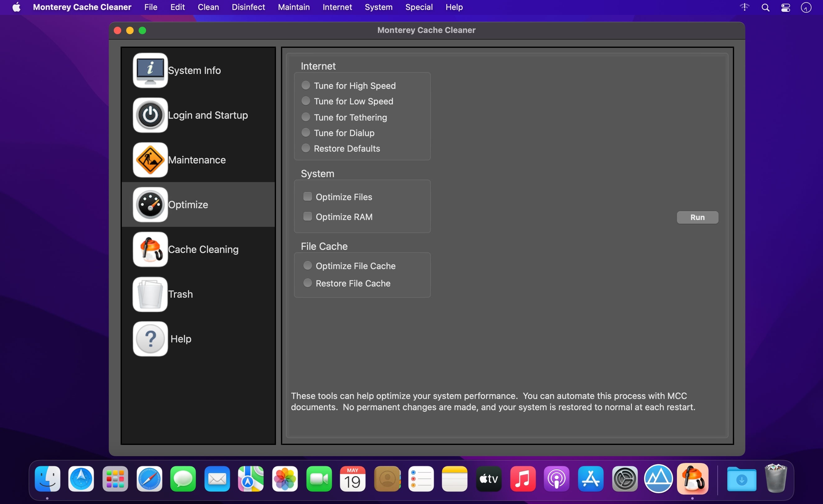Tick the Optimize RAM checkbox
The image size is (823, 504).
coord(307,217)
